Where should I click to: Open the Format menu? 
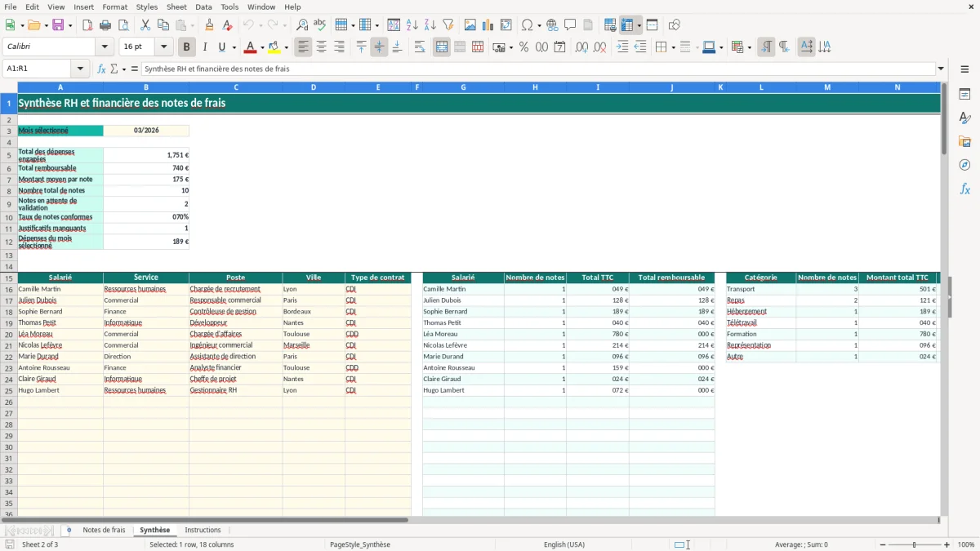(x=114, y=7)
